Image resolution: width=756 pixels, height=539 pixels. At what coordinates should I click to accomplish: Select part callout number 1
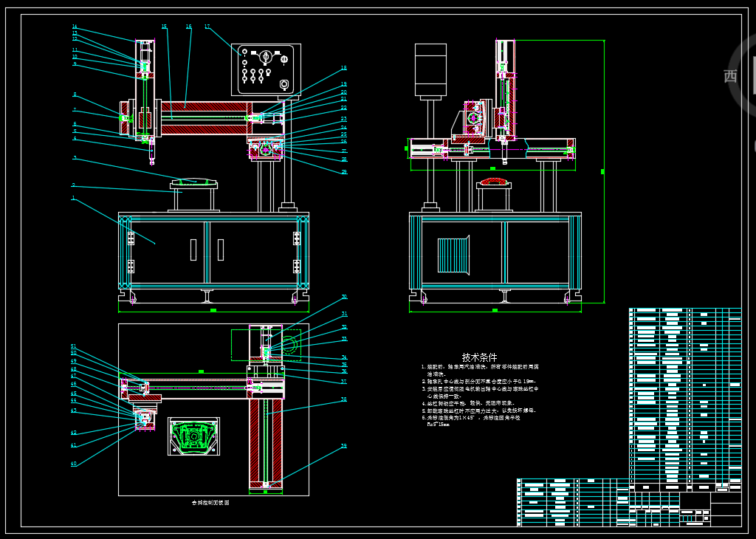73,198
